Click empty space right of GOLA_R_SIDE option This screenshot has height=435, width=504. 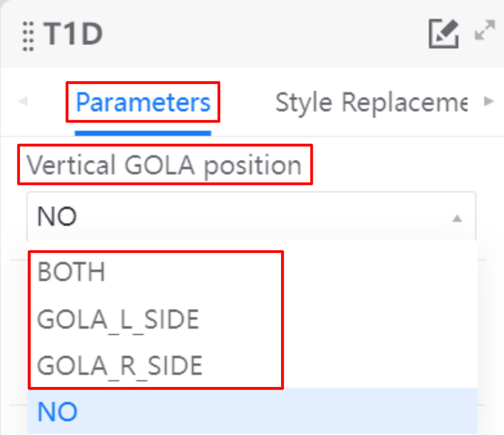click(379, 366)
